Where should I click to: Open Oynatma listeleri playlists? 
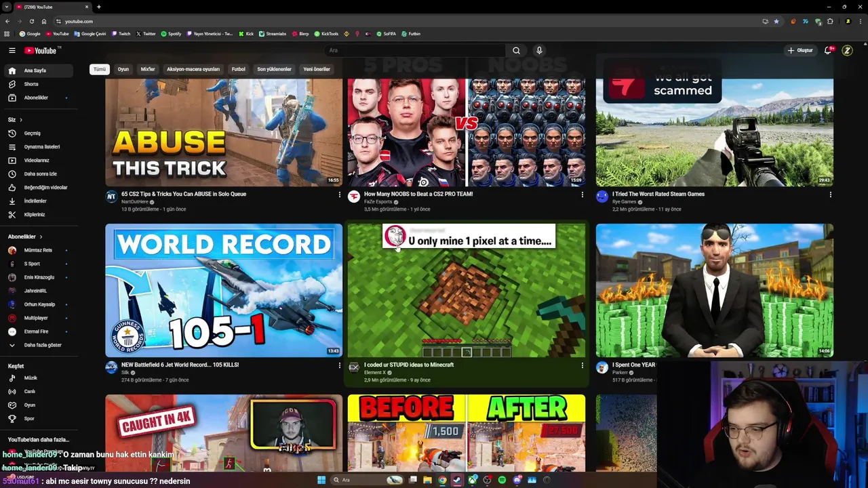(39, 146)
